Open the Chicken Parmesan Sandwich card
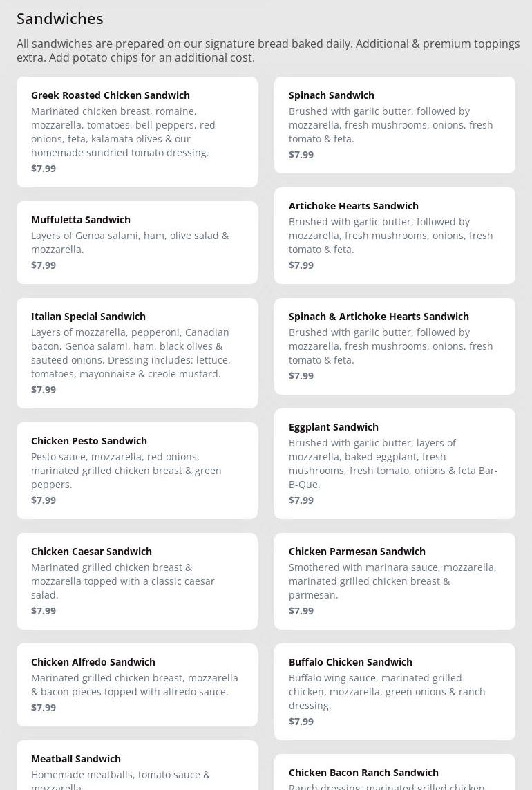This screenshot has width=532, height=790. [x=395, y=581]
